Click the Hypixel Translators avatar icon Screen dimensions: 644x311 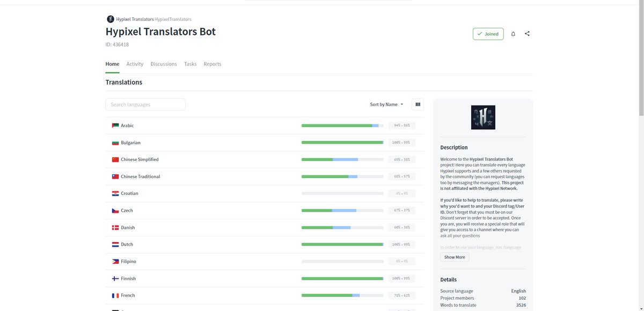[110, 19]
